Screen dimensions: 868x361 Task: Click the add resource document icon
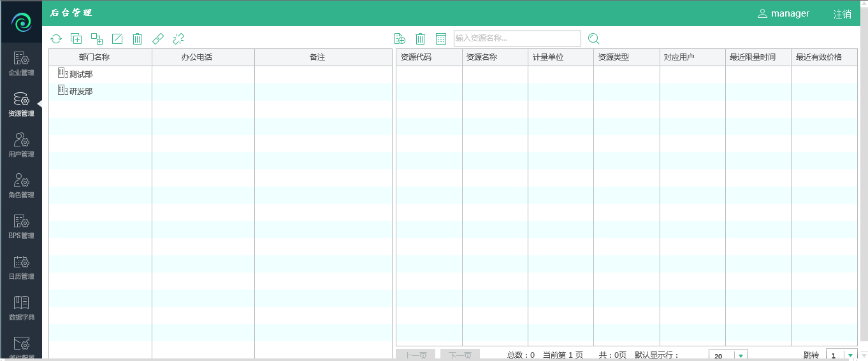pyautogui.click(x=400, y=39)
